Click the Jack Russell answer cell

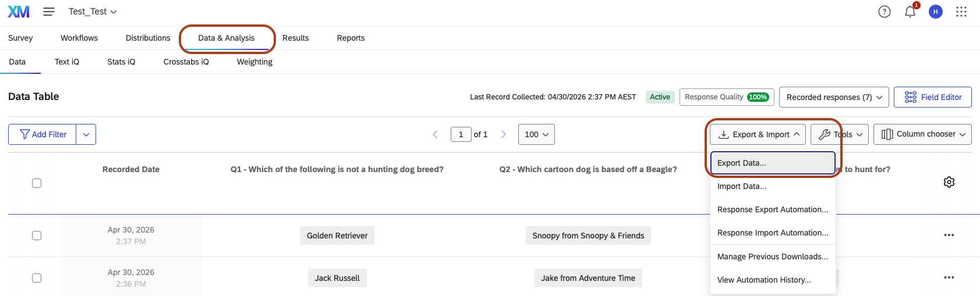[x=337, y=278]
